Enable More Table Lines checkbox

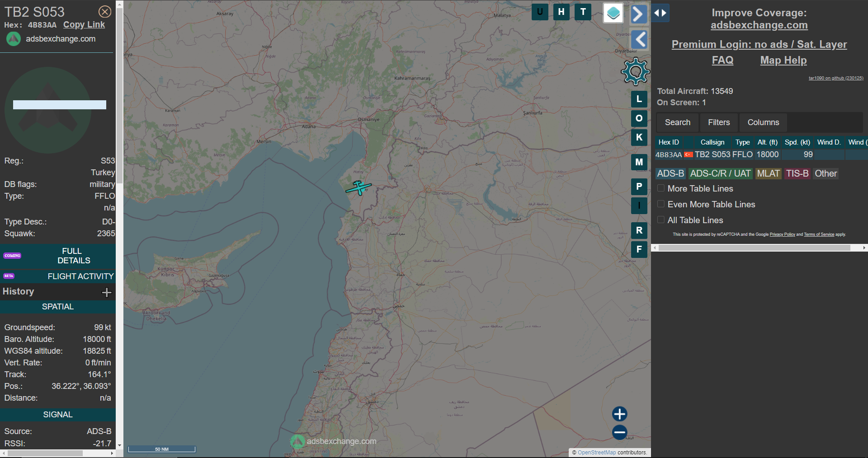[661, 188]
